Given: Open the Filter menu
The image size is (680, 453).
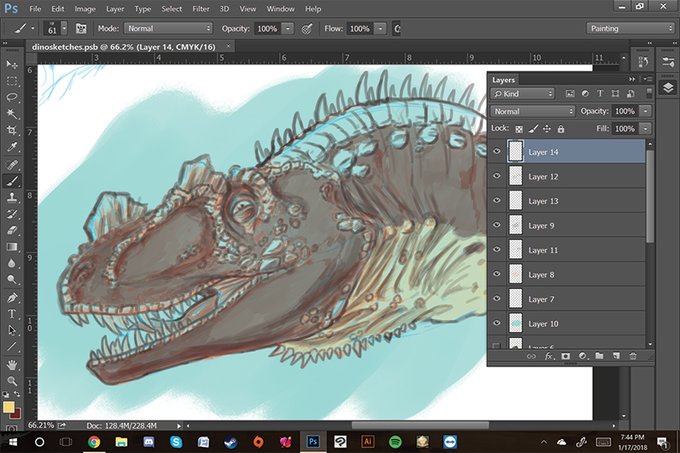Looking at the screenshot, I should [x=201, y=8].
